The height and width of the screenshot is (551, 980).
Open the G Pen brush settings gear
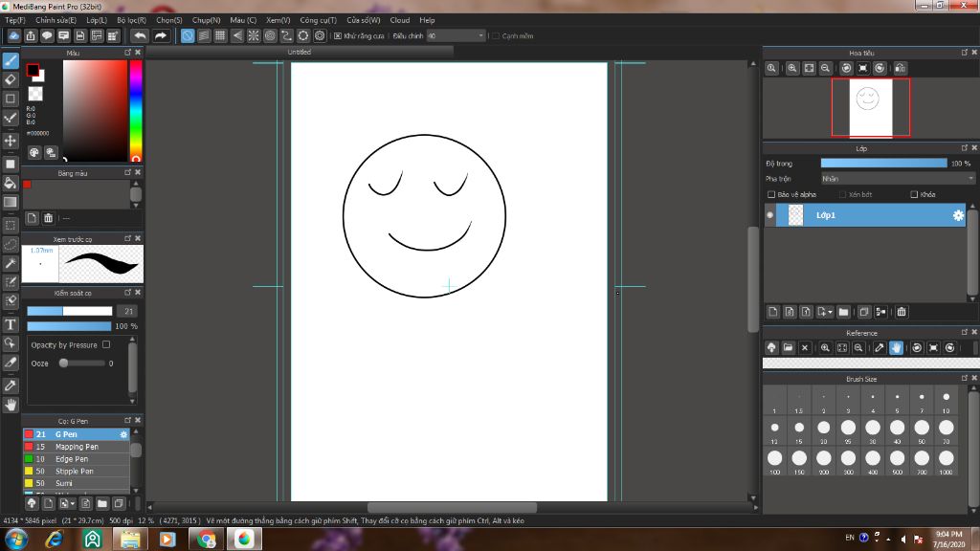point(123,434)
